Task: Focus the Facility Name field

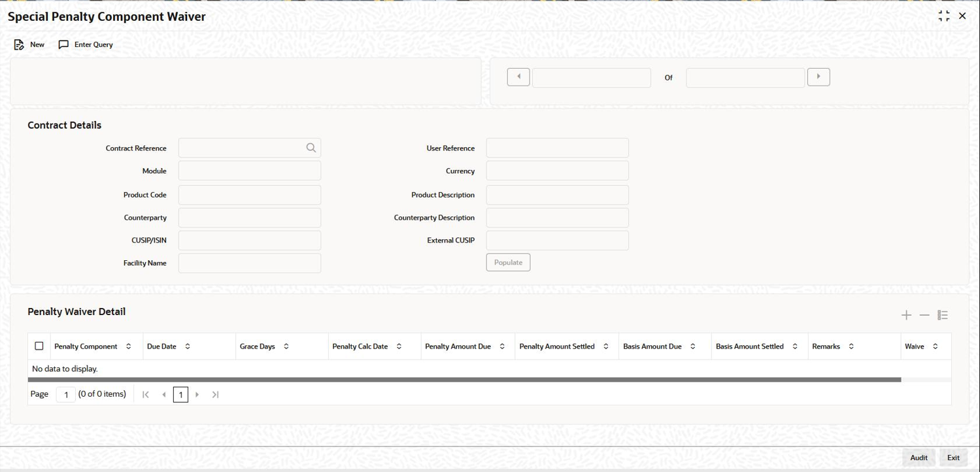Action: (x=250, y=263)
